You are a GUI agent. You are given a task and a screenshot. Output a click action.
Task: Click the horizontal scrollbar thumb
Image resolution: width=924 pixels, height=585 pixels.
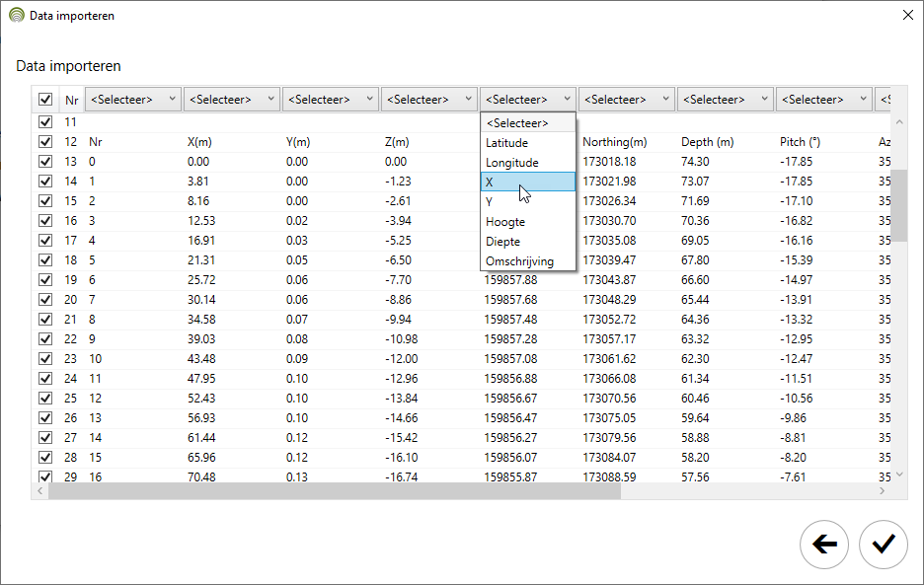click(335, 490)
